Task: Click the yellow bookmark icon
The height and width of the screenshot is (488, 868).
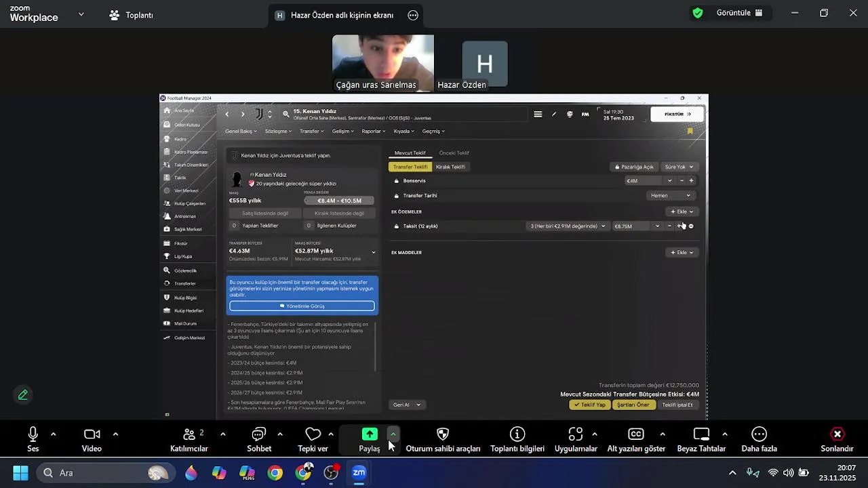Action: 690,131
